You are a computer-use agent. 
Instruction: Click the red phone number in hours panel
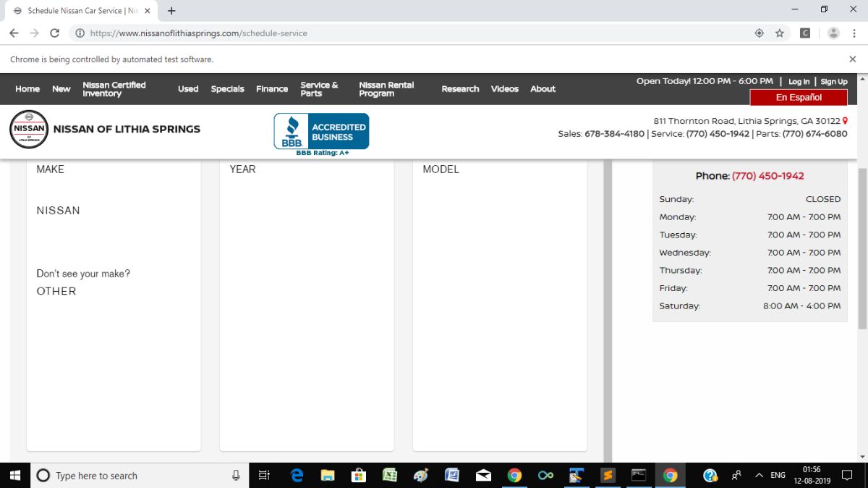click(767, 176)
